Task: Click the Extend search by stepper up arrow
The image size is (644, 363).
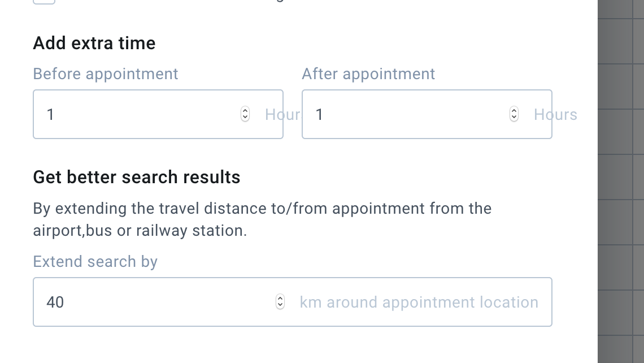Action: point(280,299)
